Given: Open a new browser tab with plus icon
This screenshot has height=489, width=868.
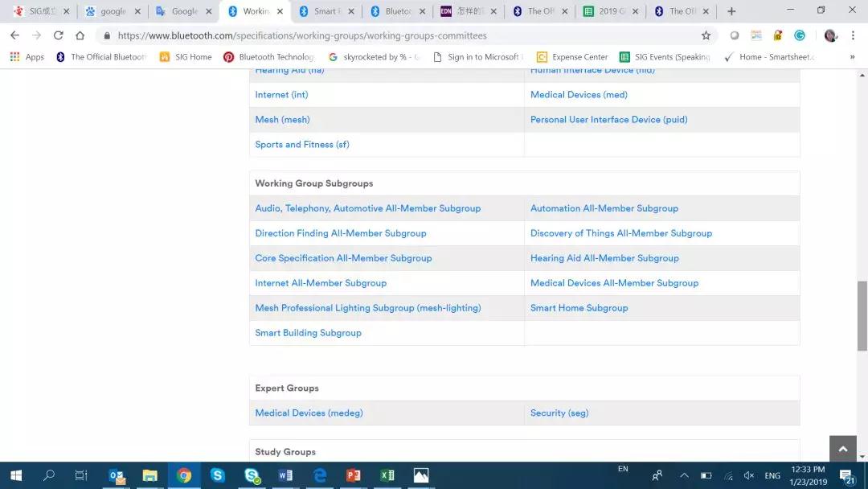Looking at the screenshot, I should [731, 11].
